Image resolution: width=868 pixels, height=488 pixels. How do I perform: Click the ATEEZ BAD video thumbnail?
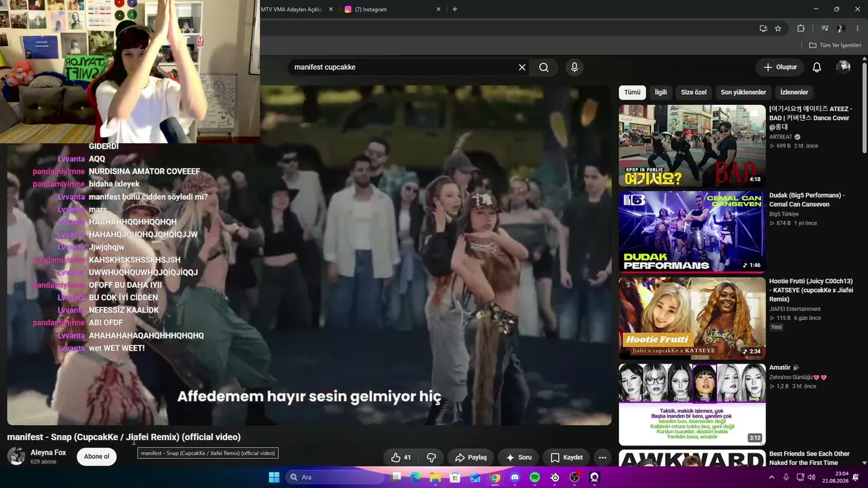(692, 145)
